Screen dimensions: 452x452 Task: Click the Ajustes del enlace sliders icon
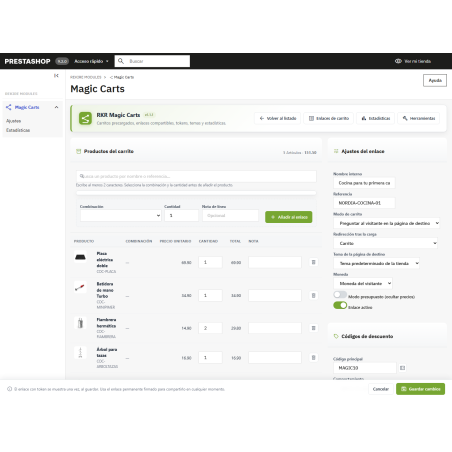pos(336,151)
